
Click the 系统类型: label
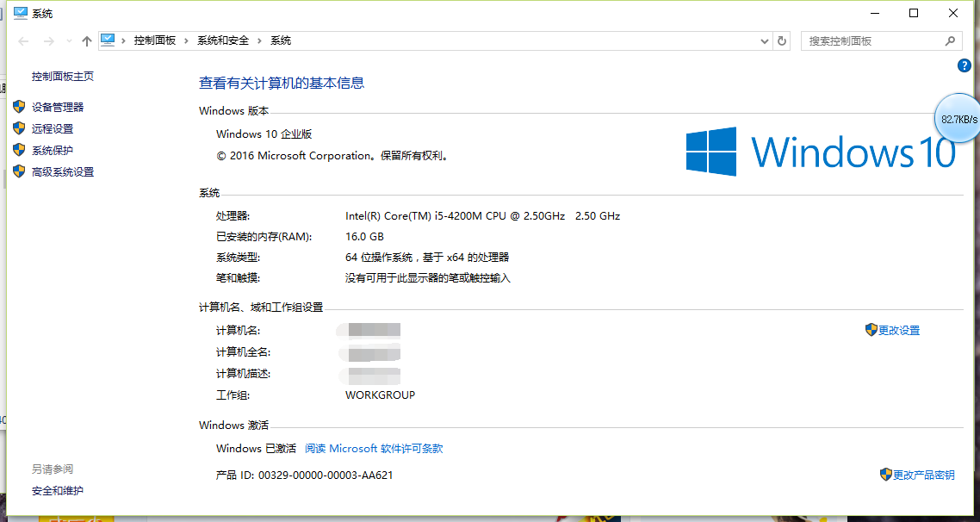coord(239,257)
